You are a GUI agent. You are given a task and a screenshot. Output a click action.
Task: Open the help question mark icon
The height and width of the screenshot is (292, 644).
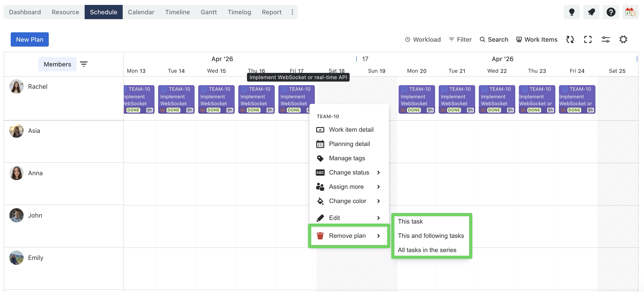[x=611, y=12]
